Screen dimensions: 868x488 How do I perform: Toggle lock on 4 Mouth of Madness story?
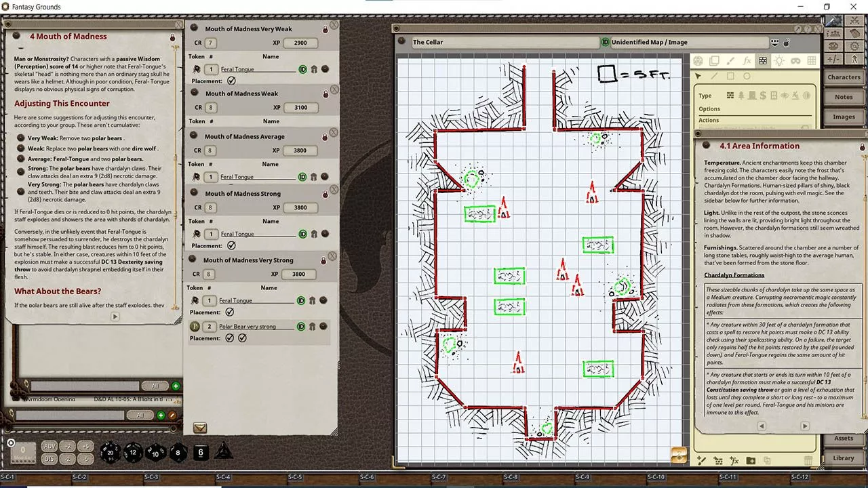172,37
